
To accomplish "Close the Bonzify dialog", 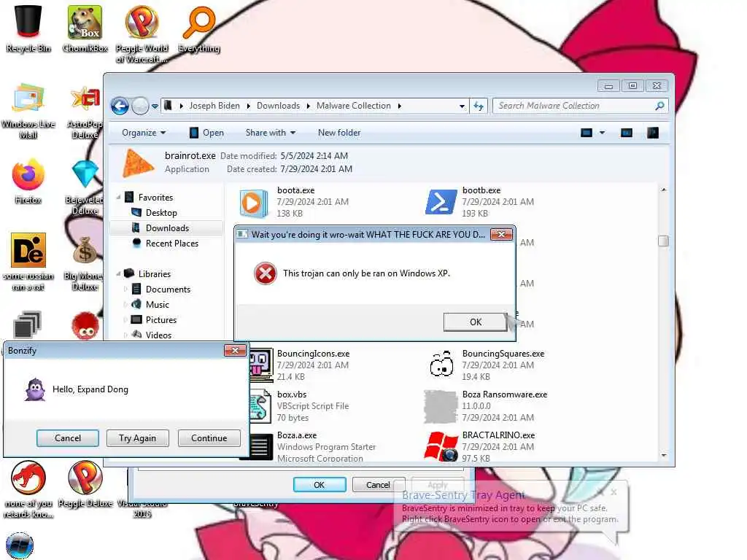I will point(235,351).
